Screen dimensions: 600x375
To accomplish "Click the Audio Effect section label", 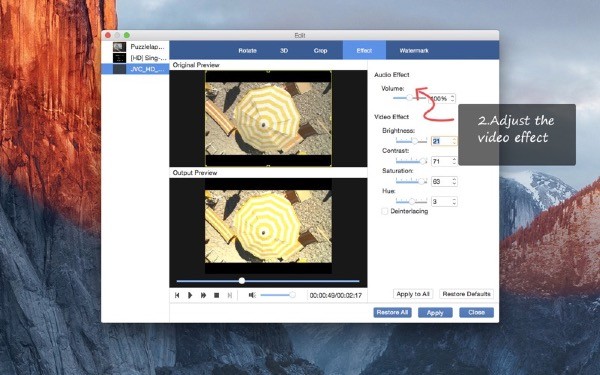I will point(392,75).
